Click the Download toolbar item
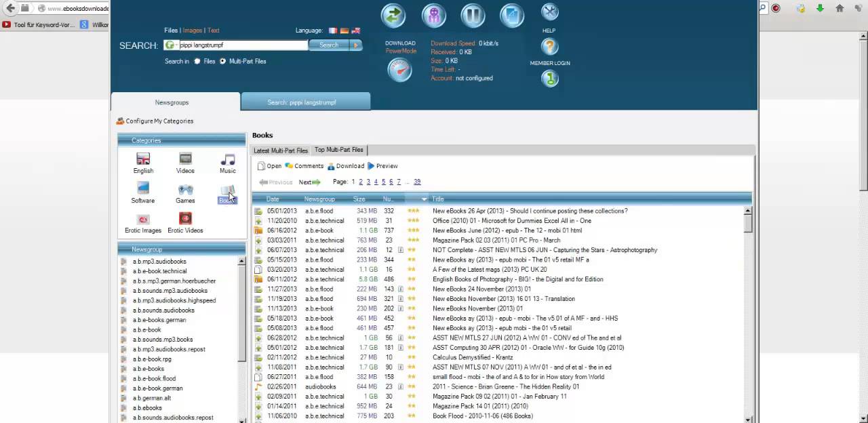 (x=346, y=166)
